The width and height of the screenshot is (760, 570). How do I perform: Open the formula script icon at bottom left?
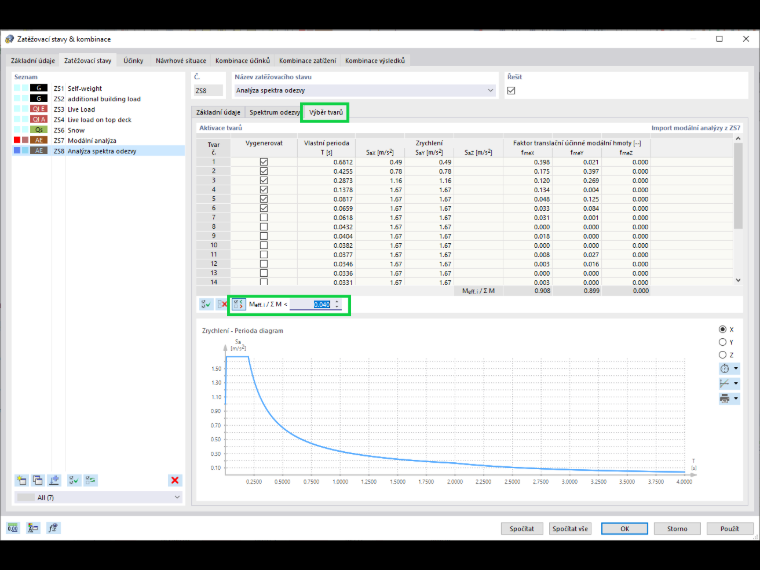[x=53, y=528]
